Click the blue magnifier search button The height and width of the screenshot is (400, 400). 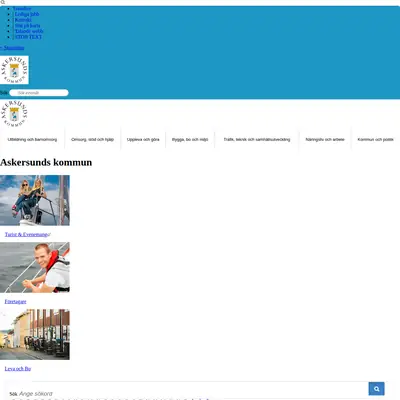point(376,388)
